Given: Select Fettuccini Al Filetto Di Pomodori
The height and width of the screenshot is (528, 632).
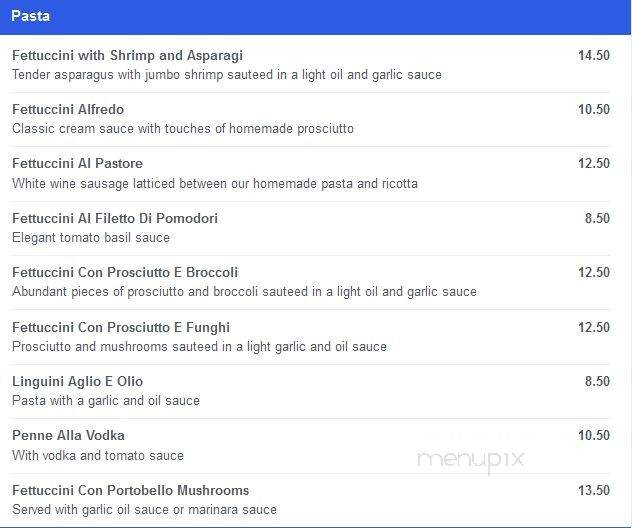Looking at the screenshot, I should click(115, 218).
